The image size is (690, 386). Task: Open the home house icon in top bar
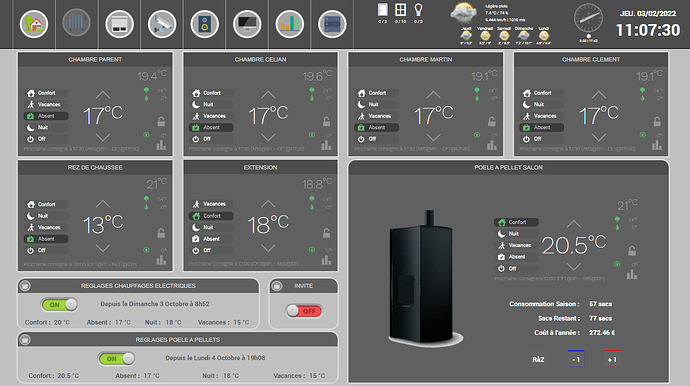pyautogui.click(x=34, y=24)
